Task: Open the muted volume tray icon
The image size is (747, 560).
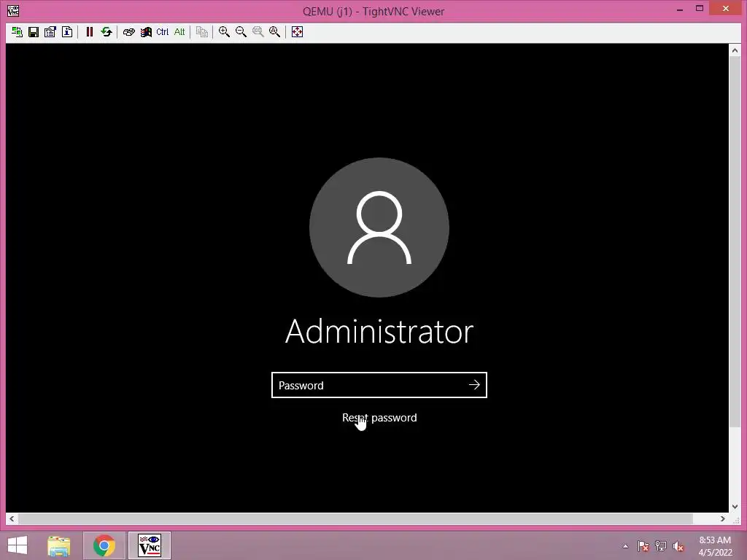Action: [x=678, y=546]
